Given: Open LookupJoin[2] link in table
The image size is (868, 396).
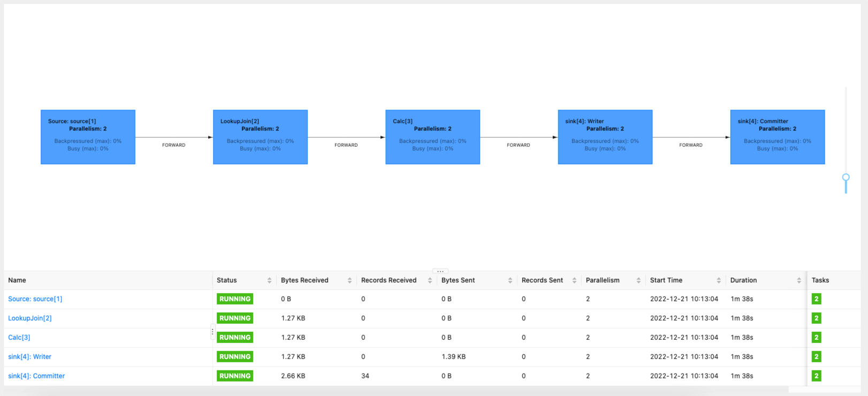Looking at the screenshot, I should pos(30,318).
